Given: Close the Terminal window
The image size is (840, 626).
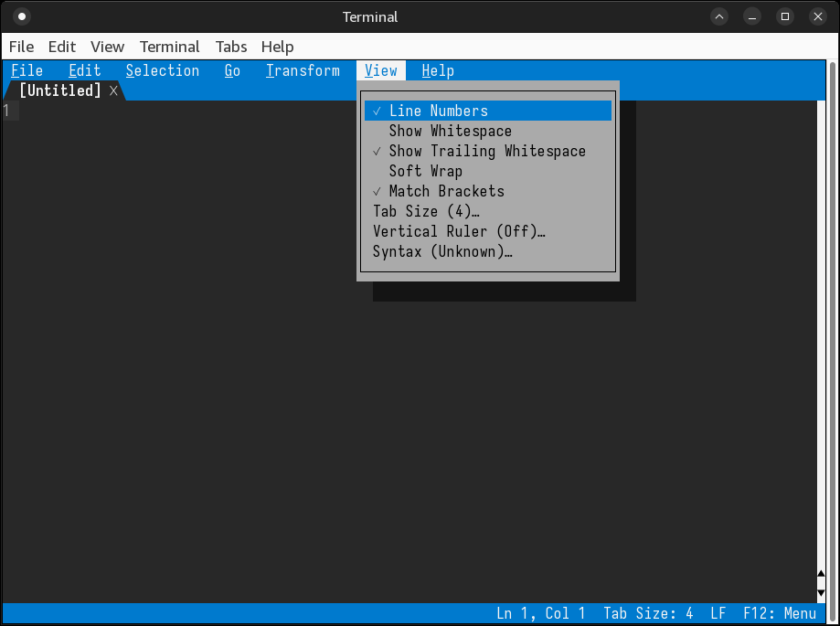Looking at the screenshot, I should click(x=816, y=16).
